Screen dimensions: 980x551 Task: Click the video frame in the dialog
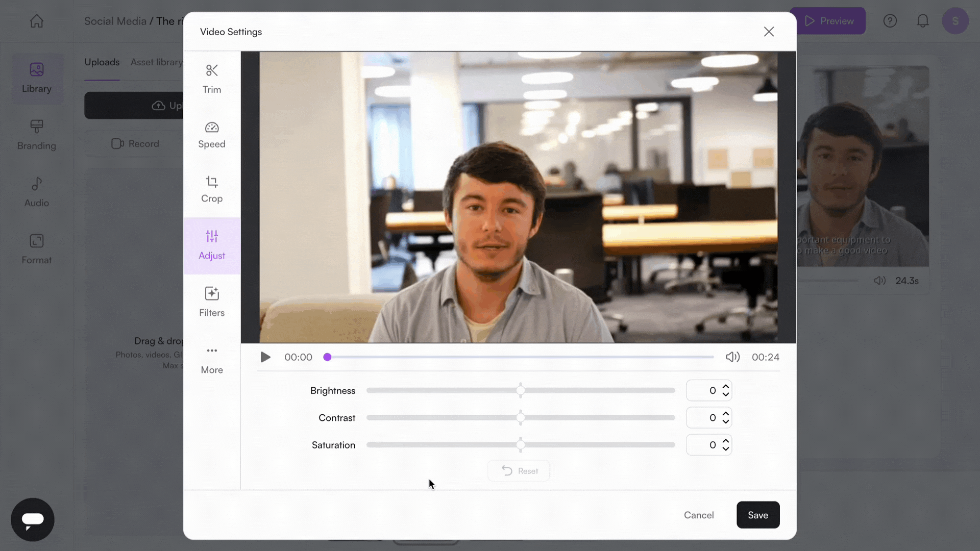tap(519, 197)
